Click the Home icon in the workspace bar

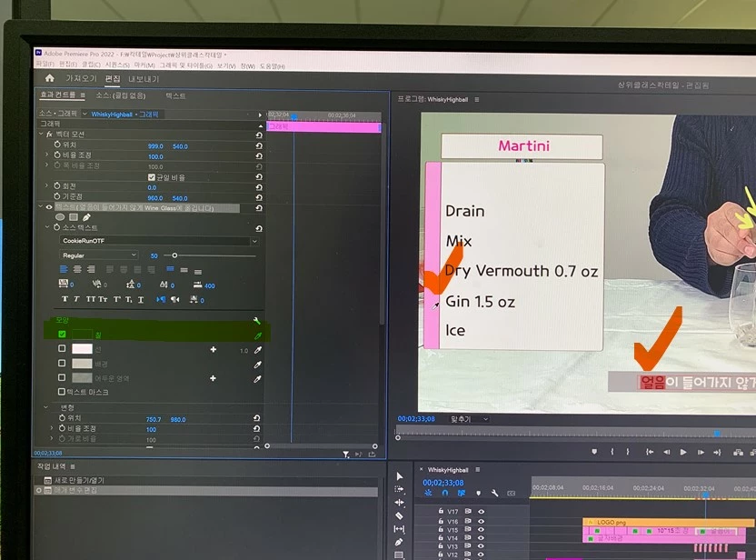point(50,77)
